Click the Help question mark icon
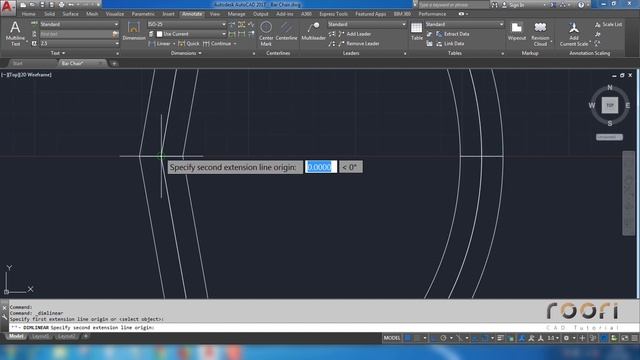Image resolution: width=640 pixels, height=360 pixels. [x=581, y=5]
